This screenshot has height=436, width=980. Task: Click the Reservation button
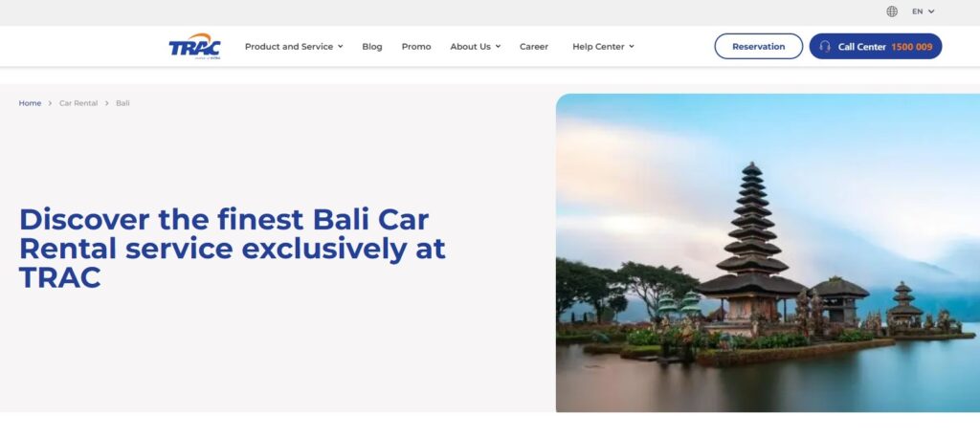758,46
